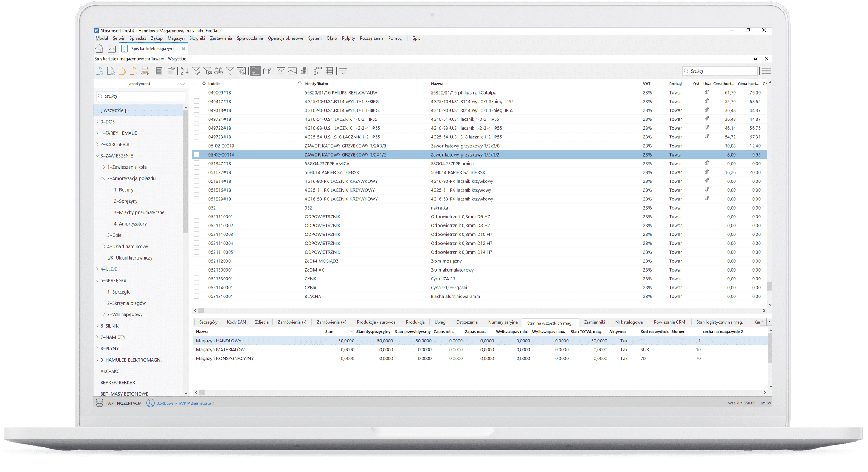Open the Zestawienia menu
The height and width of the screenshot is (472, 868).
221,38
